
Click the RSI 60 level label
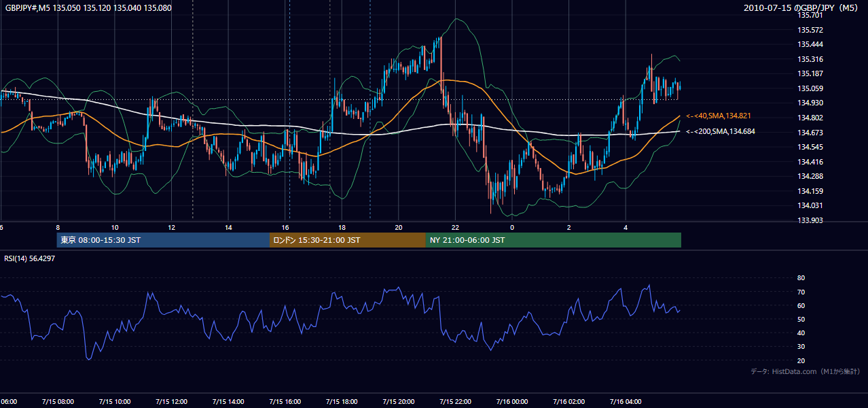click(801, 305)
